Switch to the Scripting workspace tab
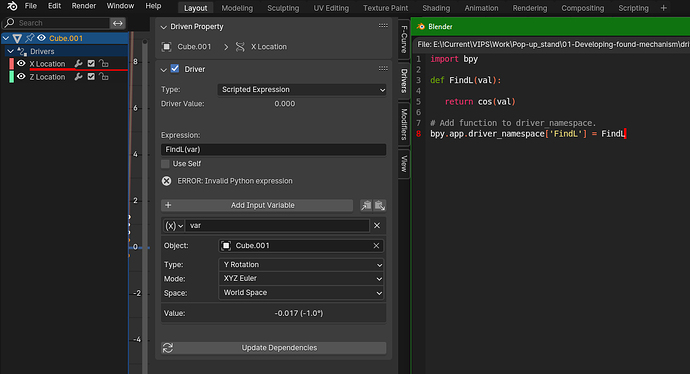The image size is (690, 374). pos(633,8)
